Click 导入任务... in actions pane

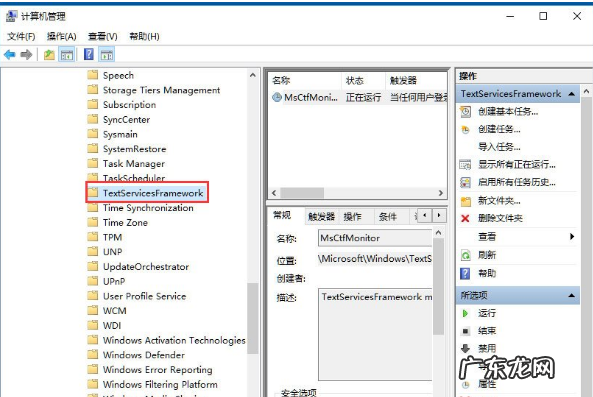click(499, 147)
